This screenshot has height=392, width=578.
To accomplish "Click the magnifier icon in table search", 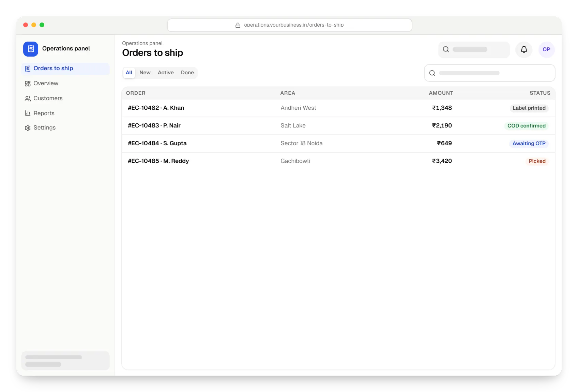I will (432, 73).
